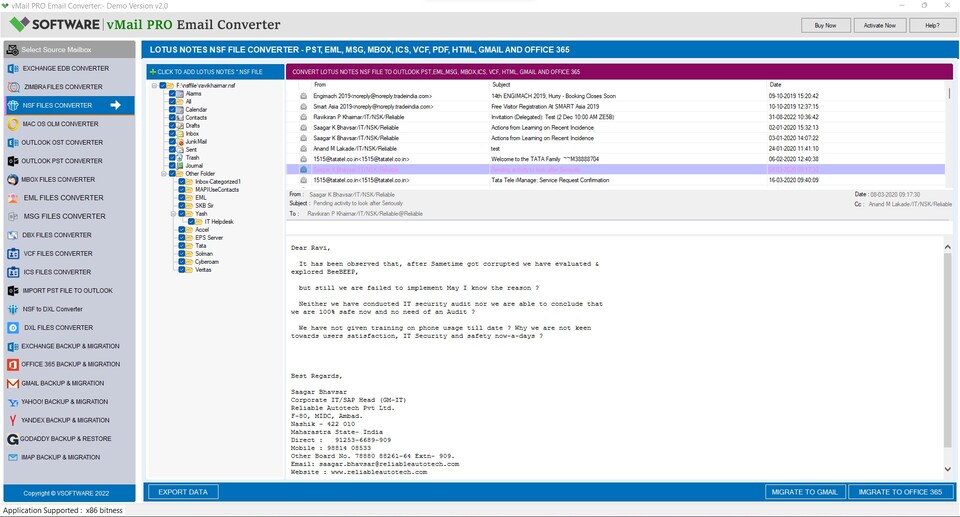This screenshot has height=517, width=960.
Task: Click the Yandex Backup & Migration icon
Action: [x=13, y=420]
